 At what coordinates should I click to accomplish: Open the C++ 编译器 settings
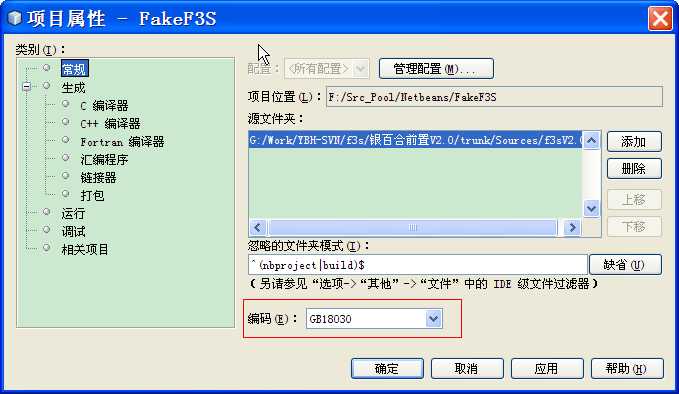(110, 123)
